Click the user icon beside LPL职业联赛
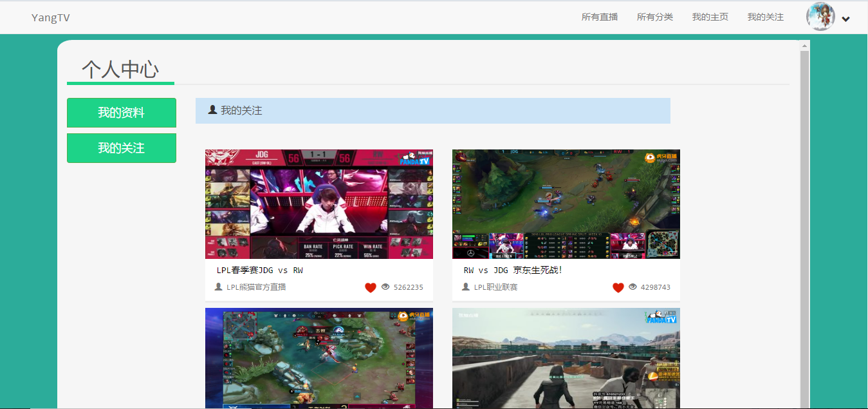The height and width of the screenshot is (409, 868). (x=466, y=287)
